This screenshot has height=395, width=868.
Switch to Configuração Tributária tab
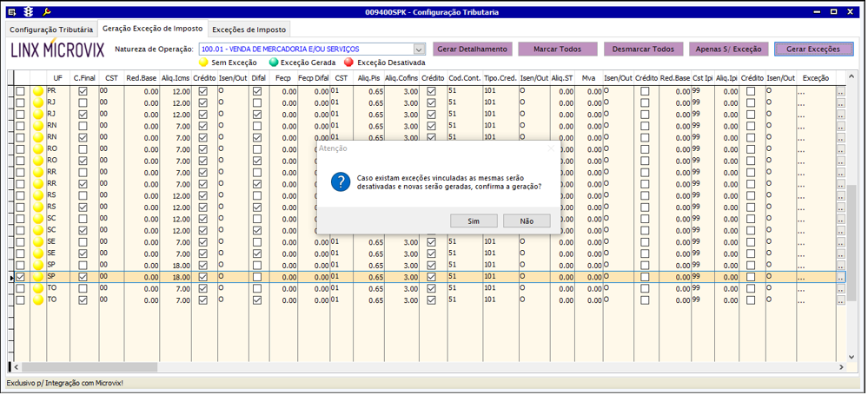coord(50,30)
